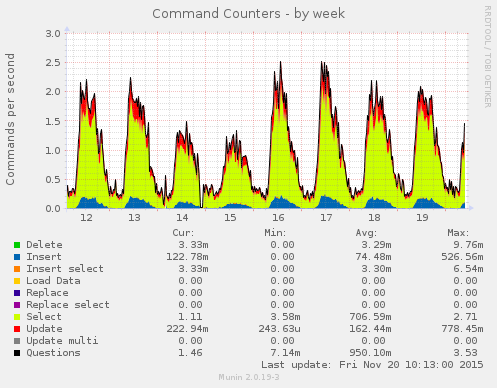This screenshot has width=497, height=388.
Task: Click y-axis tick label 0.5
Action: (53, 180)
